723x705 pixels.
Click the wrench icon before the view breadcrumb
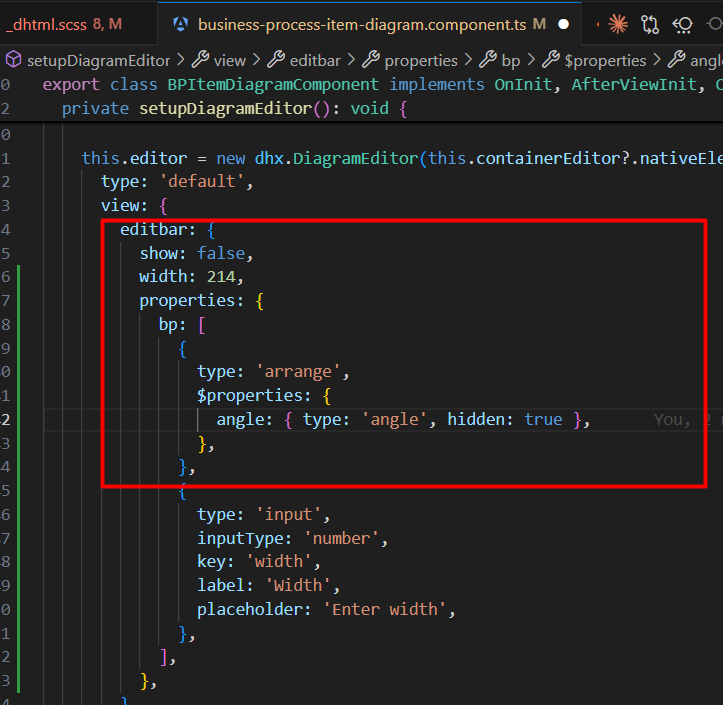coord(199,60)
